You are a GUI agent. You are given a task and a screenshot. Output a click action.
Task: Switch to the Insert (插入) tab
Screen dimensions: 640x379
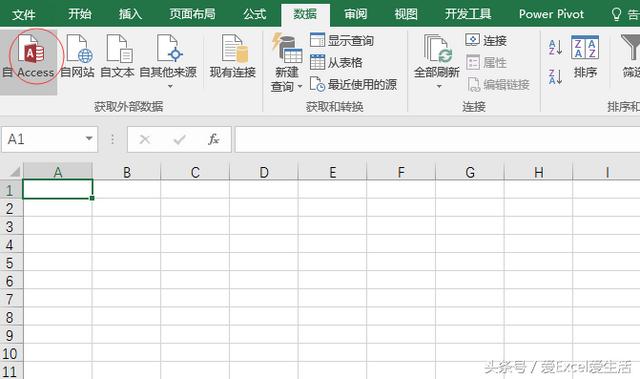coord(130,14)
